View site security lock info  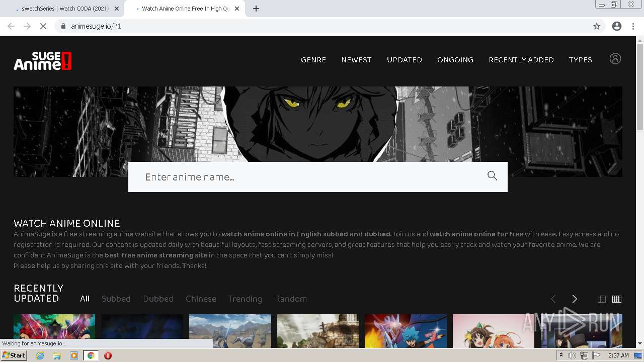[63, 26]
